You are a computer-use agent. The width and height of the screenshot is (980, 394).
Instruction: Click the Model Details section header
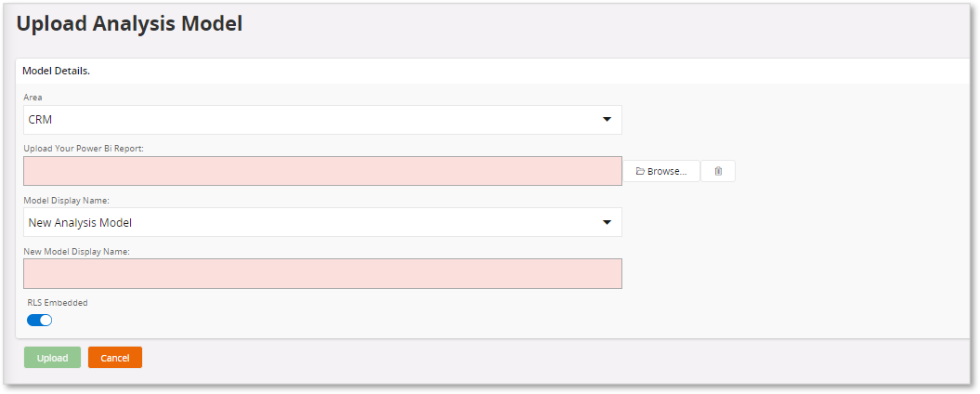coord(56,71)
